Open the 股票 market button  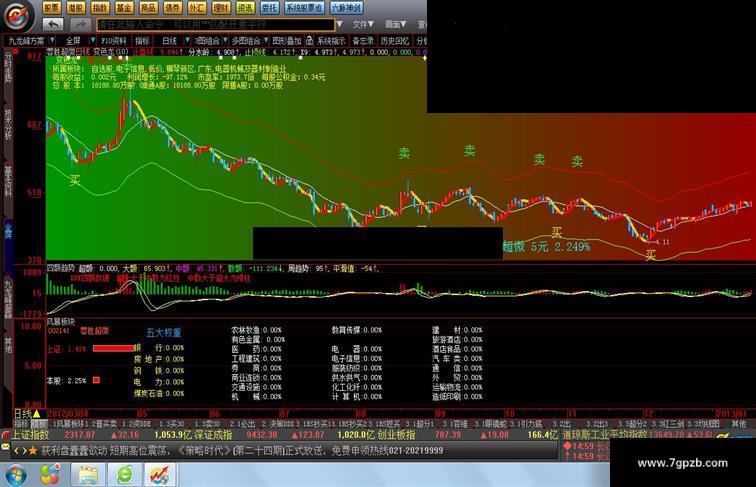[51, 8]
